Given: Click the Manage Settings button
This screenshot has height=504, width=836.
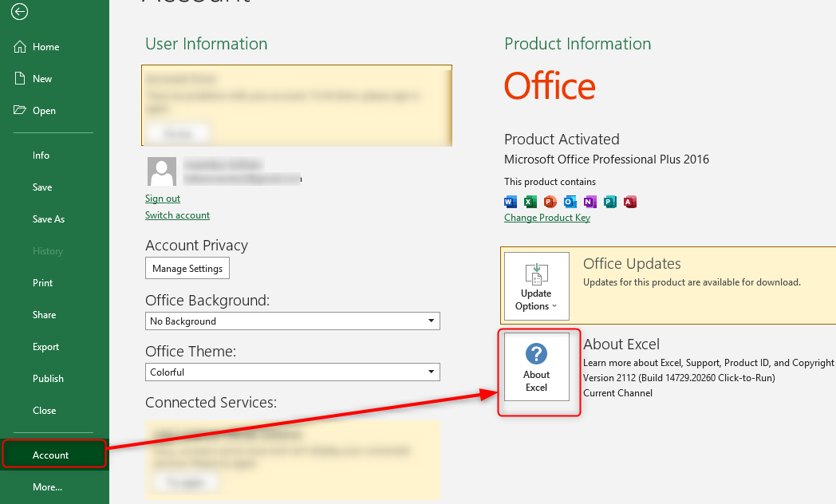Looking at the screenshot, I should (187, 268).
